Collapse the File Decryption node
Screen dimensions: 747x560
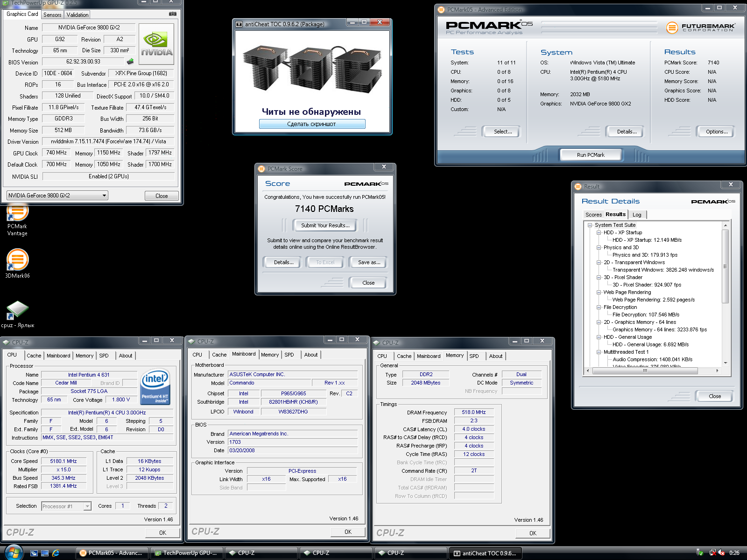pyautogui.click(x=599, y=307)
